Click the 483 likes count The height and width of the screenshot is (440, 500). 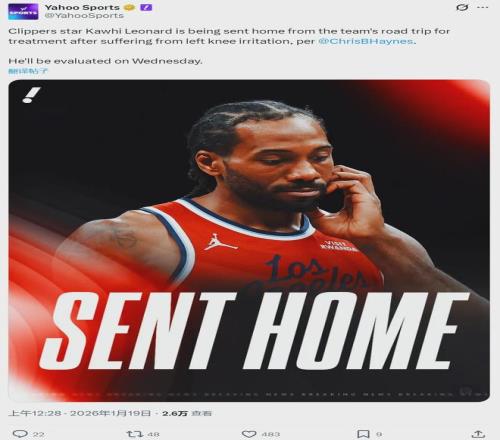[x=271, y=434]
